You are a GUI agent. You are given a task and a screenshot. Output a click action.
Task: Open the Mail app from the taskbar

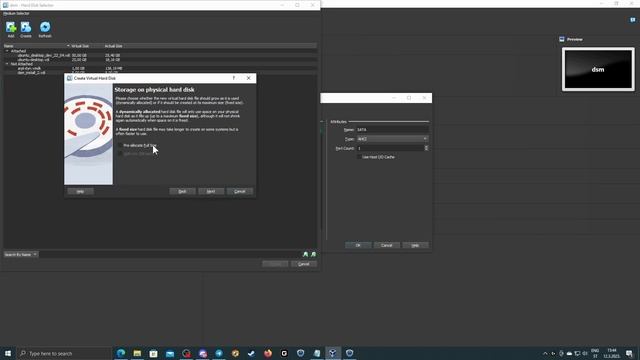[170, 353]
